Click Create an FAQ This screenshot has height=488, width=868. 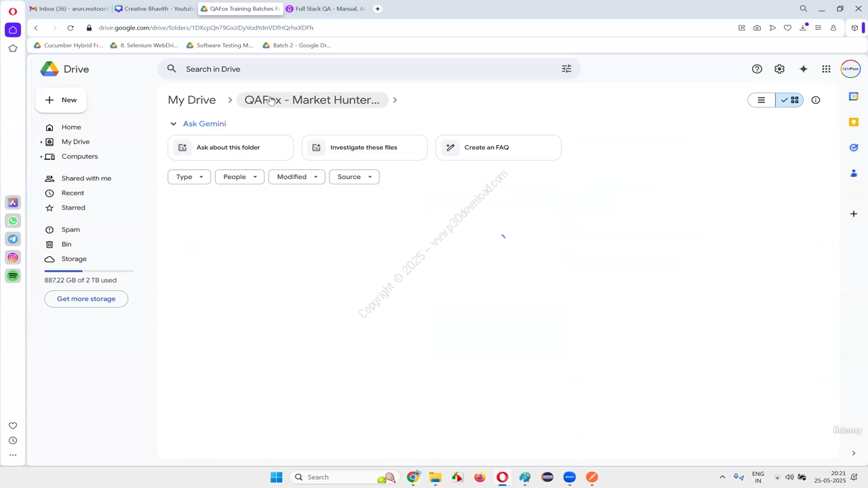pyautogui.click(x=498, y=148)
